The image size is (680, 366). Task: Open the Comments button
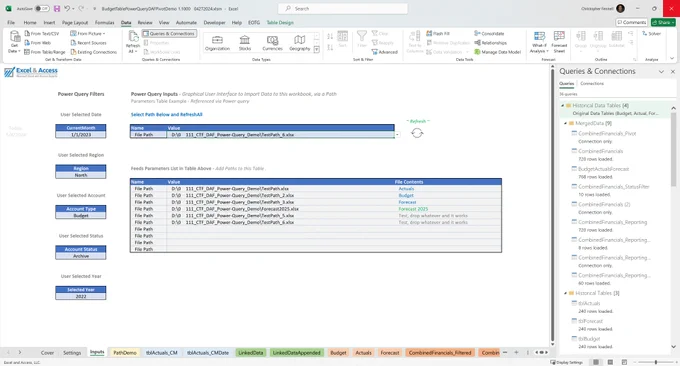tap(631, 22)
